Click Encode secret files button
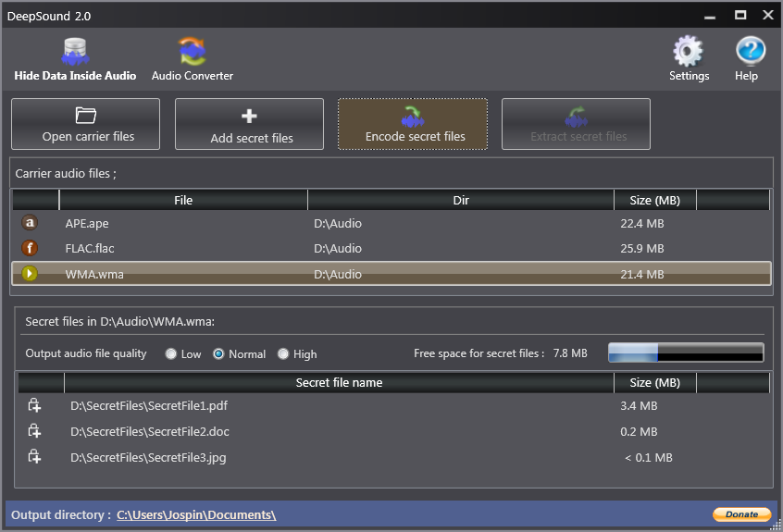The width and height of the screenshot is (783, 532). (x=413, y=124)
